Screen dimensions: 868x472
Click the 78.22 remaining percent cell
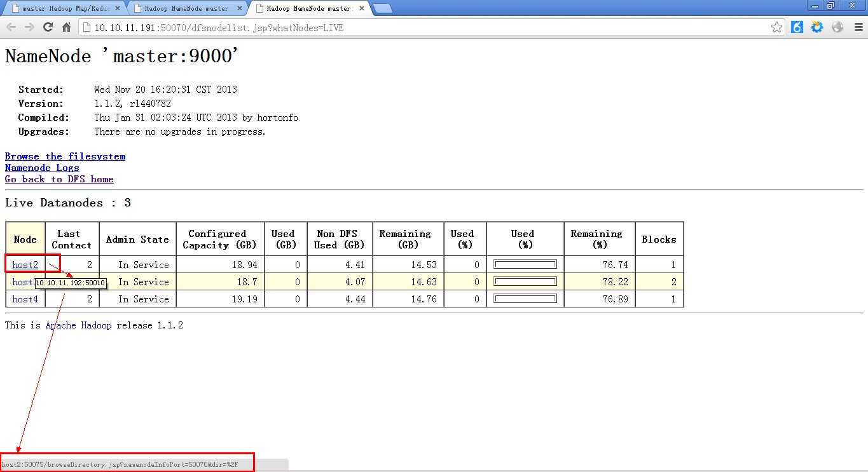600,281
